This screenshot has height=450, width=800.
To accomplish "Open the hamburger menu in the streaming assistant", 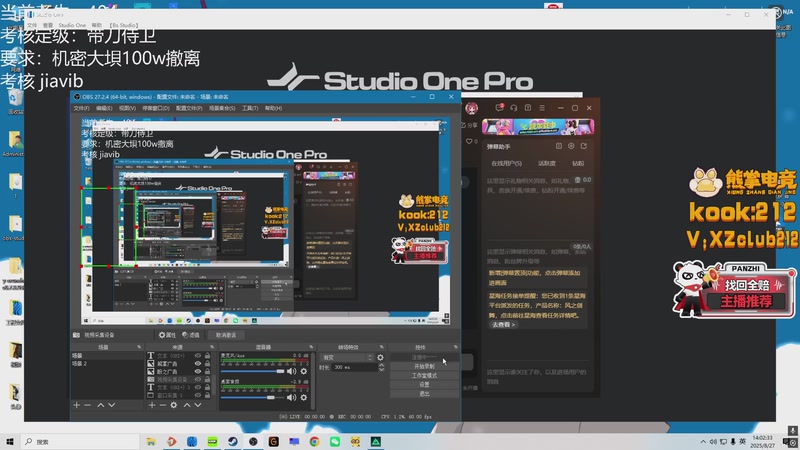I will (542, 108).
